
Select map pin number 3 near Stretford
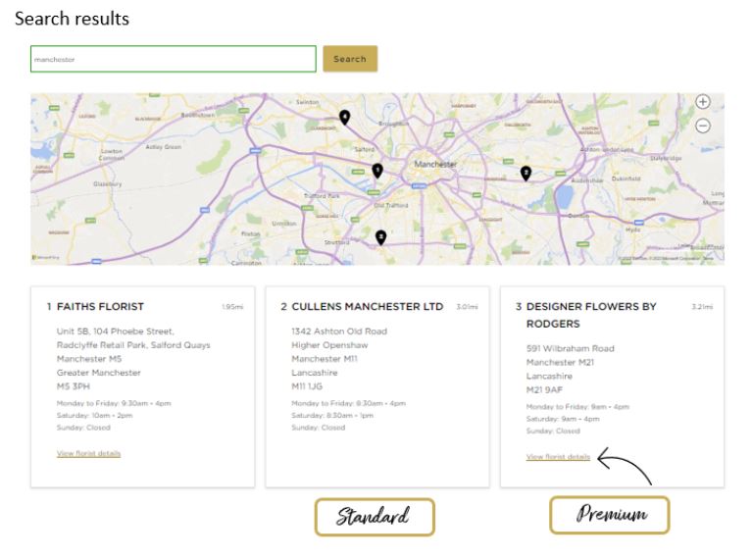(380, 237)
